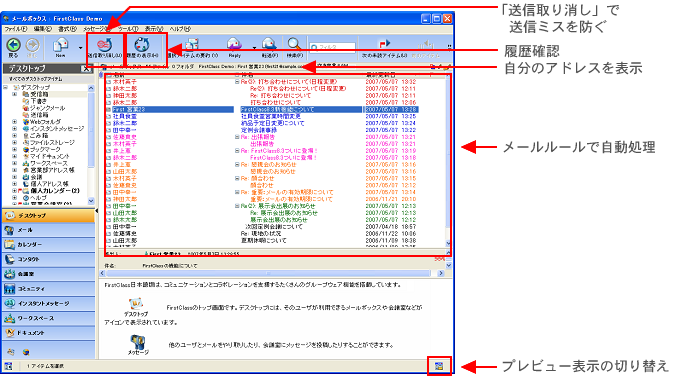The height and width of the screenshot is (386, 700).
Task: Click the 選択アイテムの要約 toolbar icon
Action: click(x=192, y=45)
